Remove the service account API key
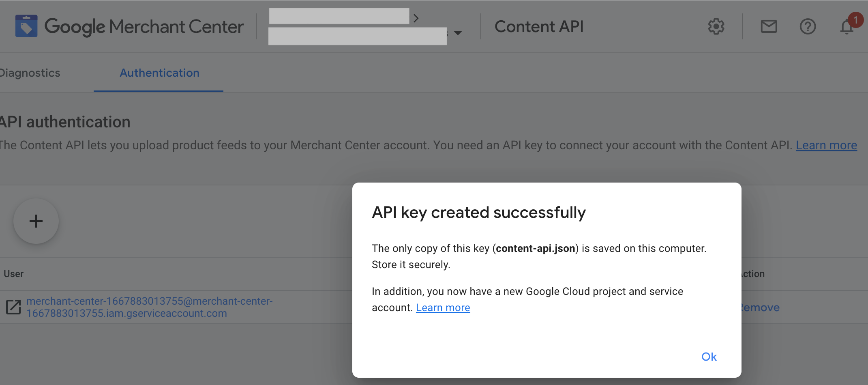This screenshot has height=385, width=868. (x=760, y=308)
